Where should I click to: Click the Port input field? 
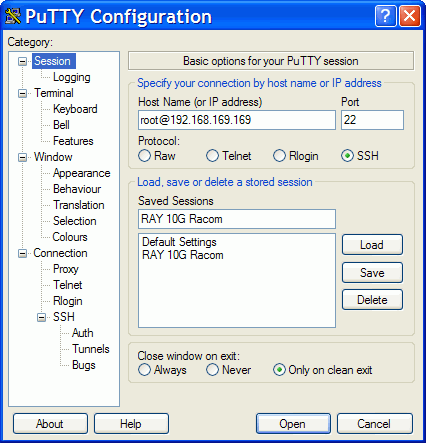(x=372, y=120)
